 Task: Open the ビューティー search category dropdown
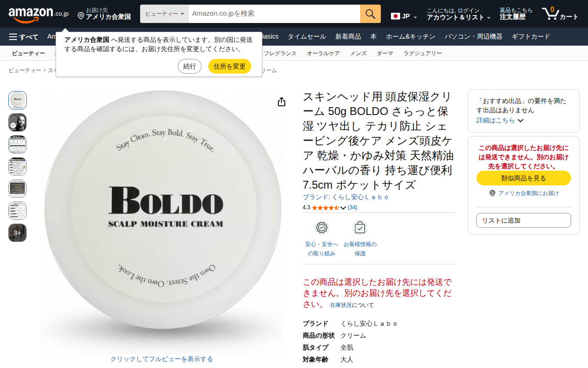click(164, 14)
